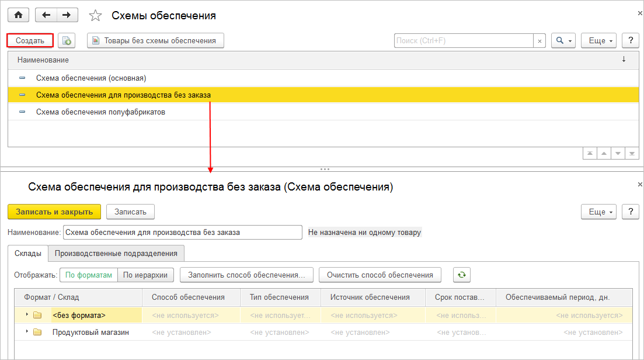This screenshot has height=360, width=644.
Task: Move one item up in the list
Action: [604, 154]
